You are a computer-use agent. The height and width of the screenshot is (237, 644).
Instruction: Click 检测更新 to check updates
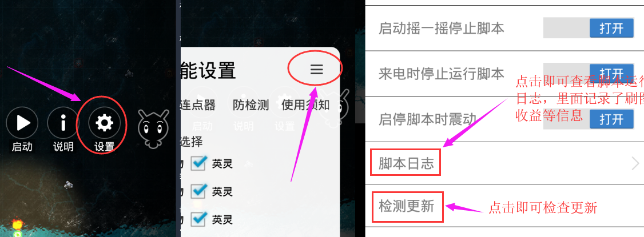point(406,206)
